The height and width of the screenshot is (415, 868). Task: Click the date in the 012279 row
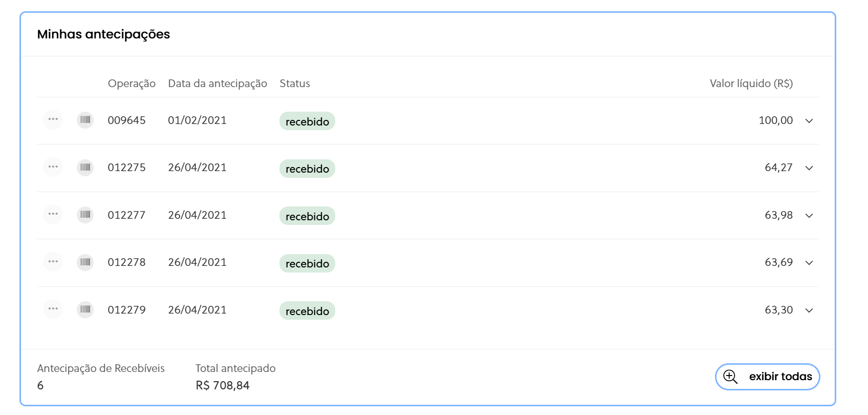(197, 310)
